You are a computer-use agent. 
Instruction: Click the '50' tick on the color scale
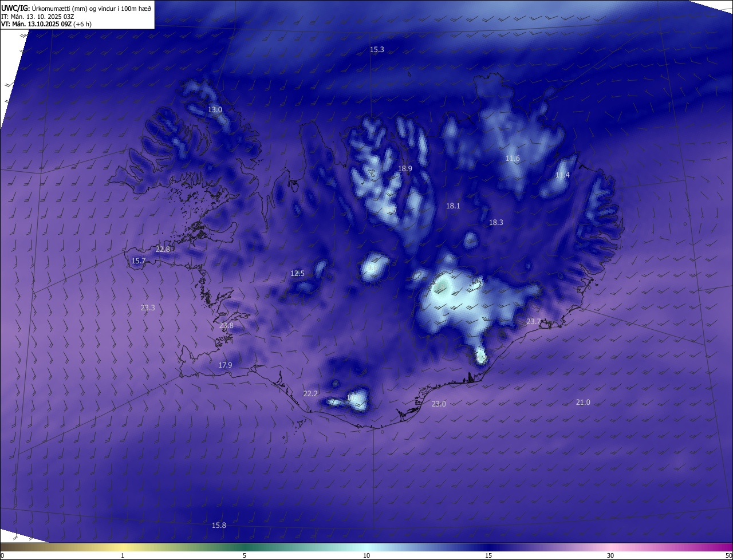(728, 556)
